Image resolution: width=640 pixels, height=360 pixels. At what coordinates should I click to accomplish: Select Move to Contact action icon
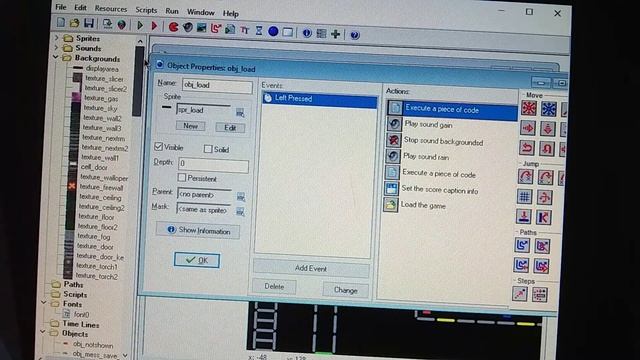point(523,216)
